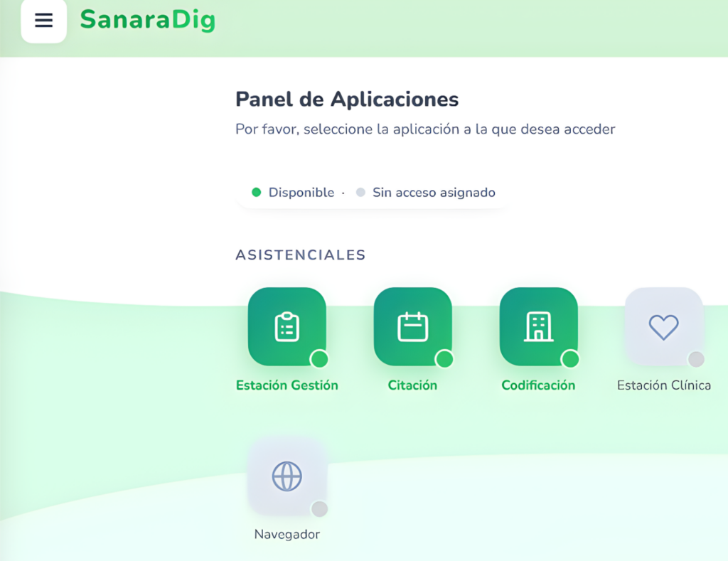Click the Estación Clínica label text
728x561 pixels.
point(664,385)
